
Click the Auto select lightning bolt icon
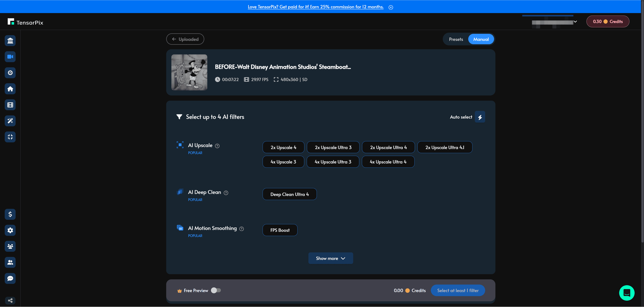[480, 117]
